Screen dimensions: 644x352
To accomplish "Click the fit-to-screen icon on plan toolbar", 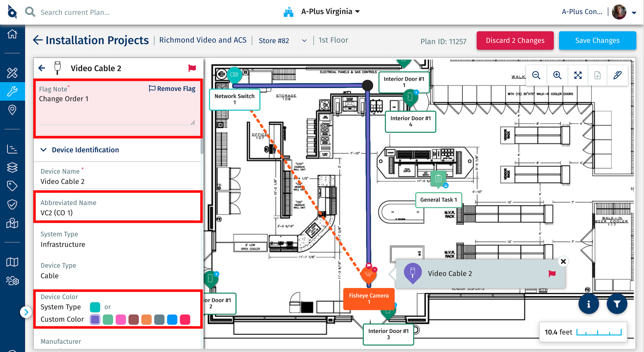I will (x=578, y=75).
